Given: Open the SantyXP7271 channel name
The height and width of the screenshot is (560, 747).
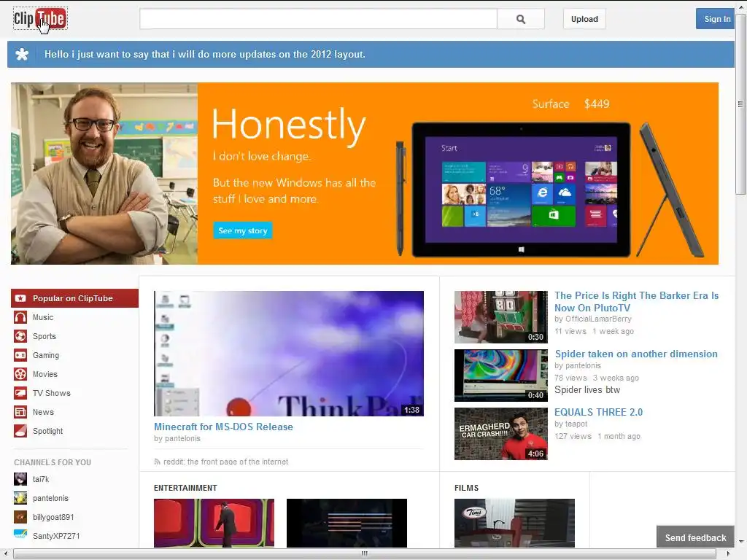Looking at the screenshot, I should coord(55,536).
